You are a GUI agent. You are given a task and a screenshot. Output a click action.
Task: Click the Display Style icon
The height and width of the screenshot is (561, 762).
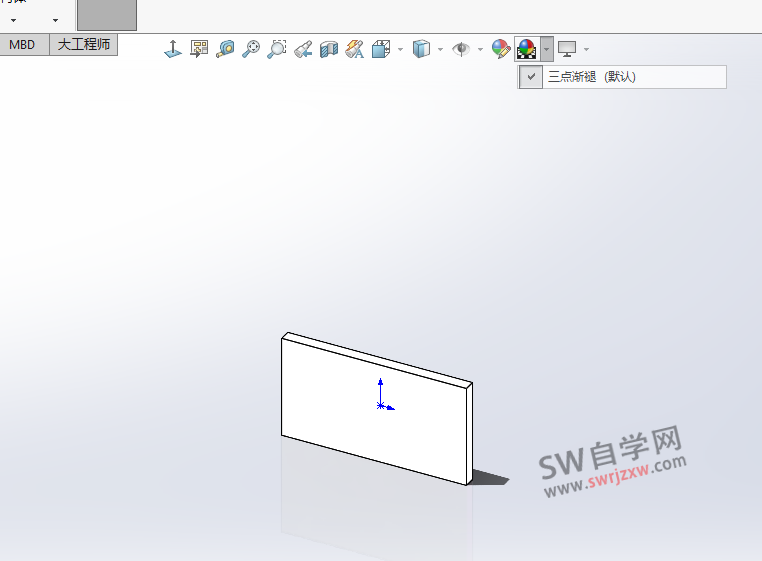click(x=421, y=49)
